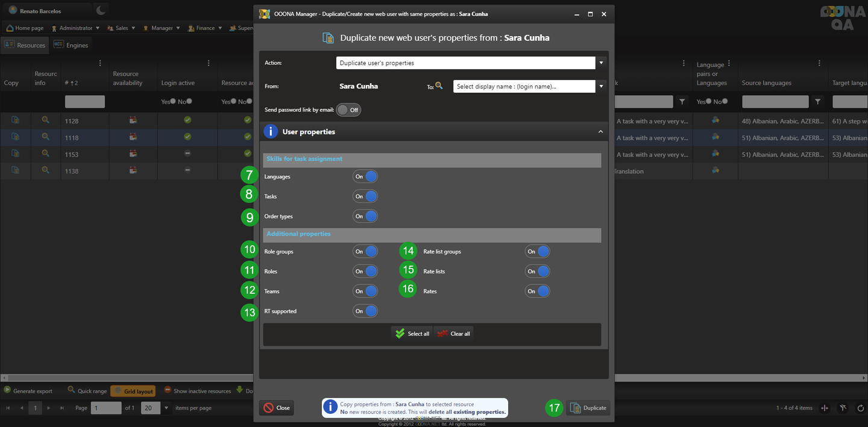Open the Action dropdown list
Screen dimensions: 868x427
(601, 63)
